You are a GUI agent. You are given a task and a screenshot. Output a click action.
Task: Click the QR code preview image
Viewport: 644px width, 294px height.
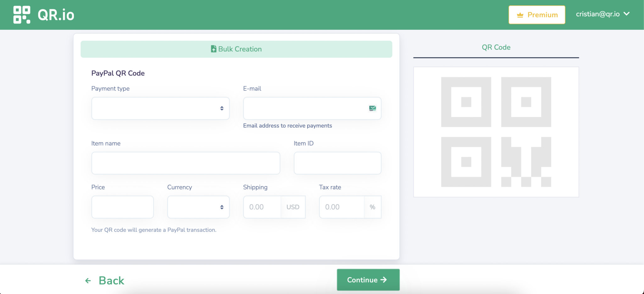pyautogui.click(x=496, y=132)
